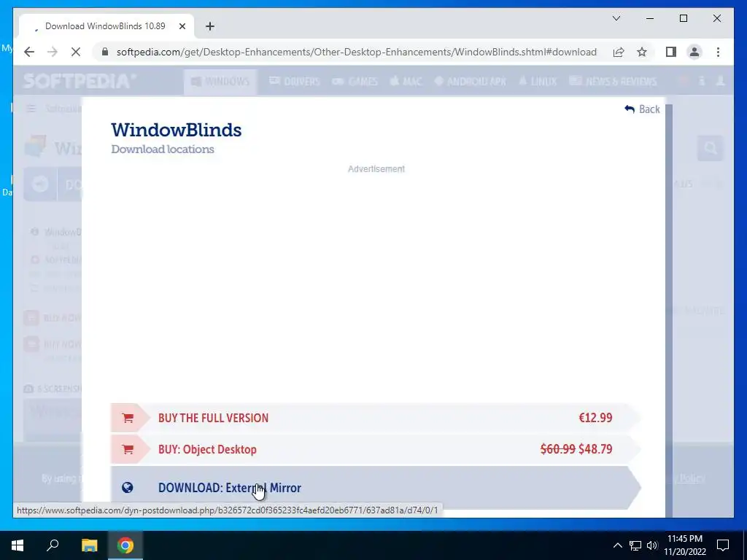
Task: Click the $48.79 discounted price
Action: (595, 449)
